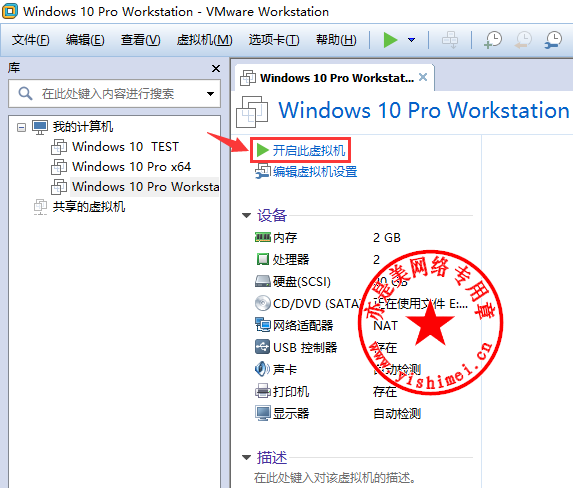Open the 选项卡(T) menu
The image size is (573, 488).
click(274, 39)
